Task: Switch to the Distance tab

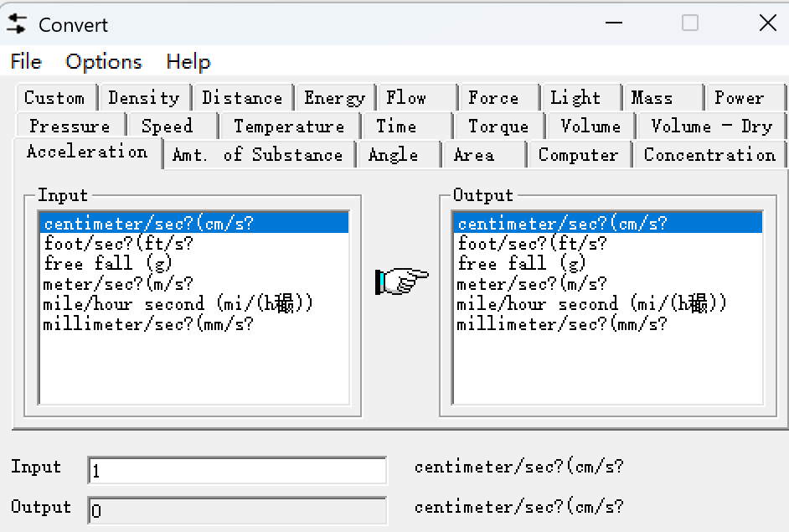Action: pyautogui.click(x=242, y=98)
